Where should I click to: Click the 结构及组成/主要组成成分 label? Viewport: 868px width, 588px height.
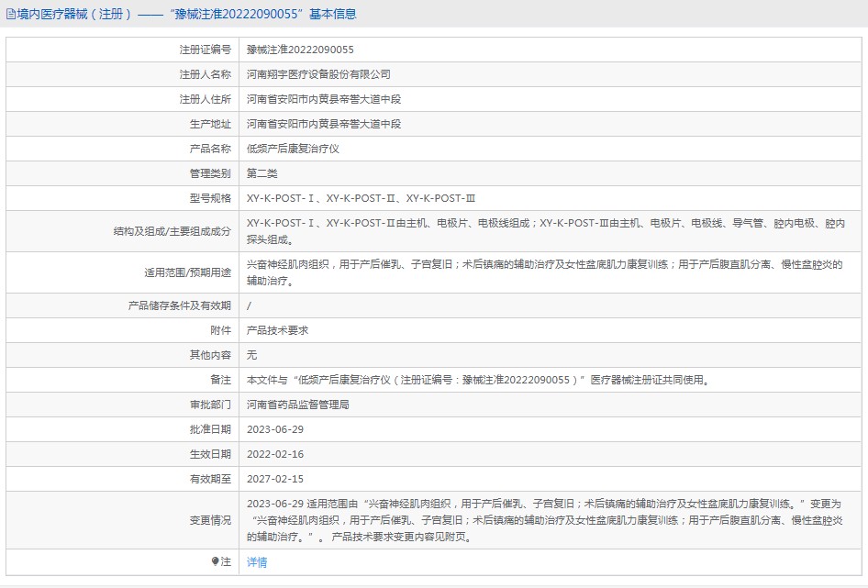(172, 231)
